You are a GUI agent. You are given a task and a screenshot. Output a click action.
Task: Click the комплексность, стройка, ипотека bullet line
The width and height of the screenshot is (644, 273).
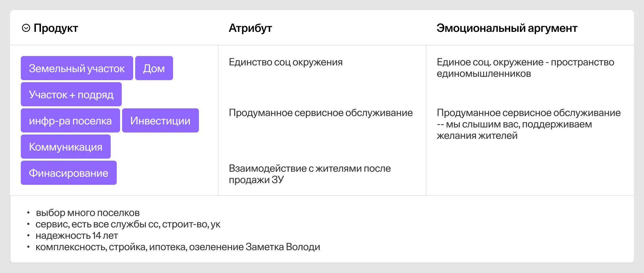click(x=178, y=247)
